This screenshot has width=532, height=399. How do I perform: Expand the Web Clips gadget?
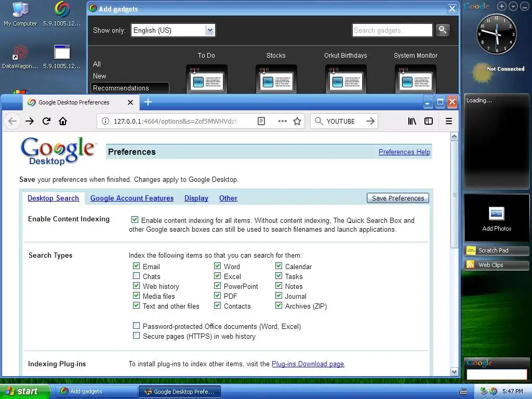pos(497,265)
